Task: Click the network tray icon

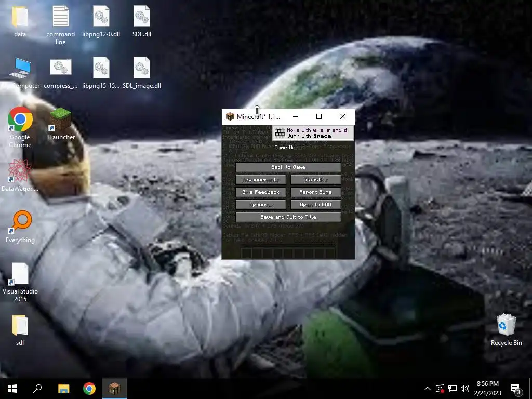Action: [453, 389]
